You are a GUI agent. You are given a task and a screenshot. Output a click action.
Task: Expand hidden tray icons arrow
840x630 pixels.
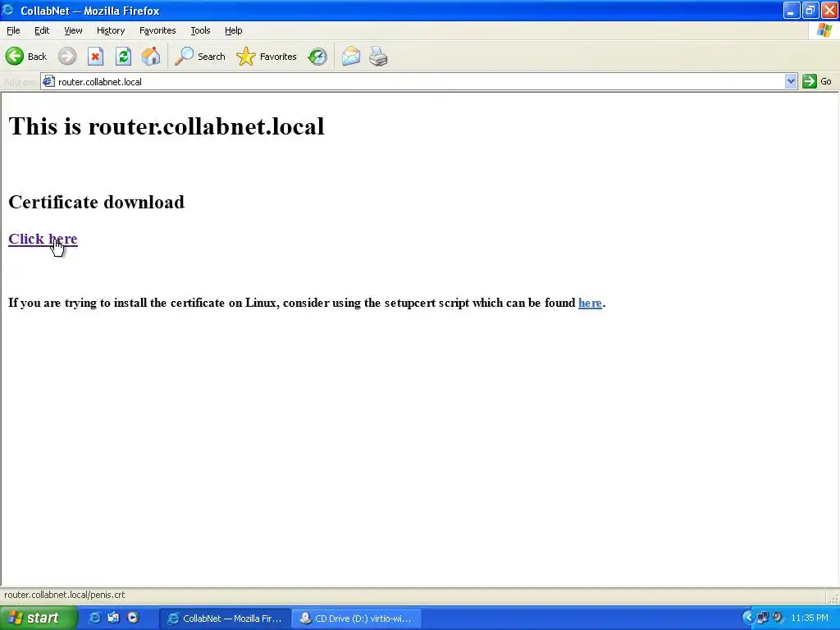pos(748,618)
